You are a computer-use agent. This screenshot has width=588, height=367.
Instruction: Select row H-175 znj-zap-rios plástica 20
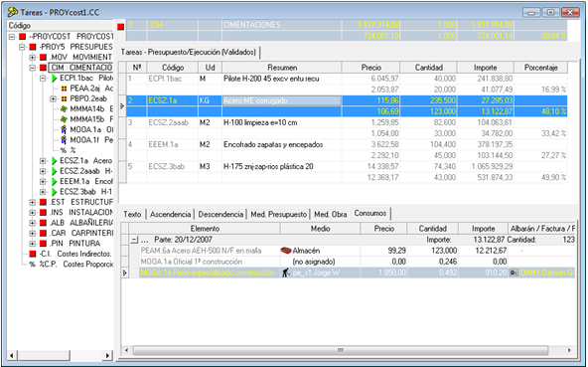click(347, 172)
